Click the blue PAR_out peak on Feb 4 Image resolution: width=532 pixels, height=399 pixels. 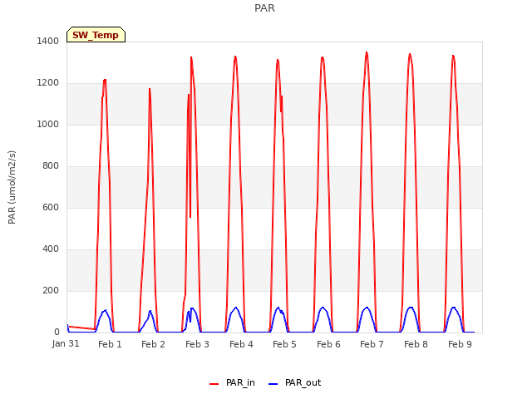[236, 308]
